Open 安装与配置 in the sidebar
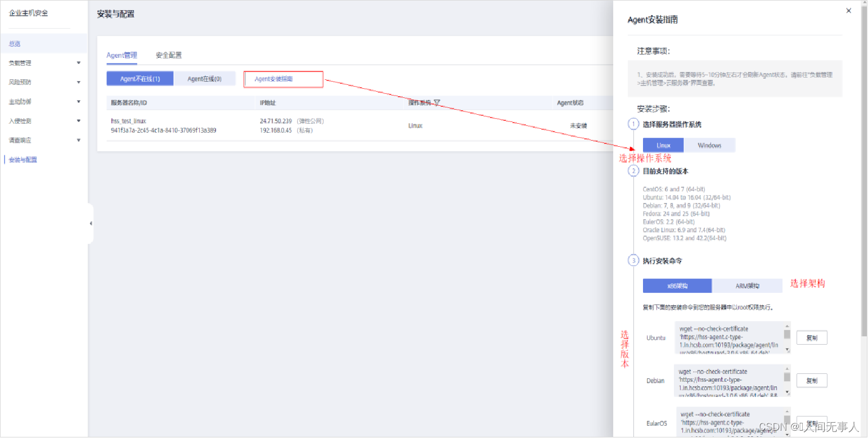The height and width of the screenshot is (438, 868). (x=23, y=160)
